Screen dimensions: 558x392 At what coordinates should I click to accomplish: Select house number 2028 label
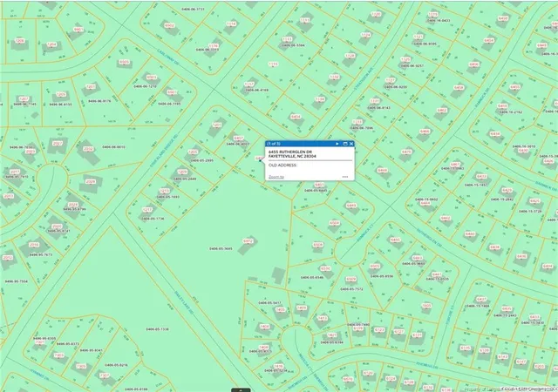pos(91,181)
